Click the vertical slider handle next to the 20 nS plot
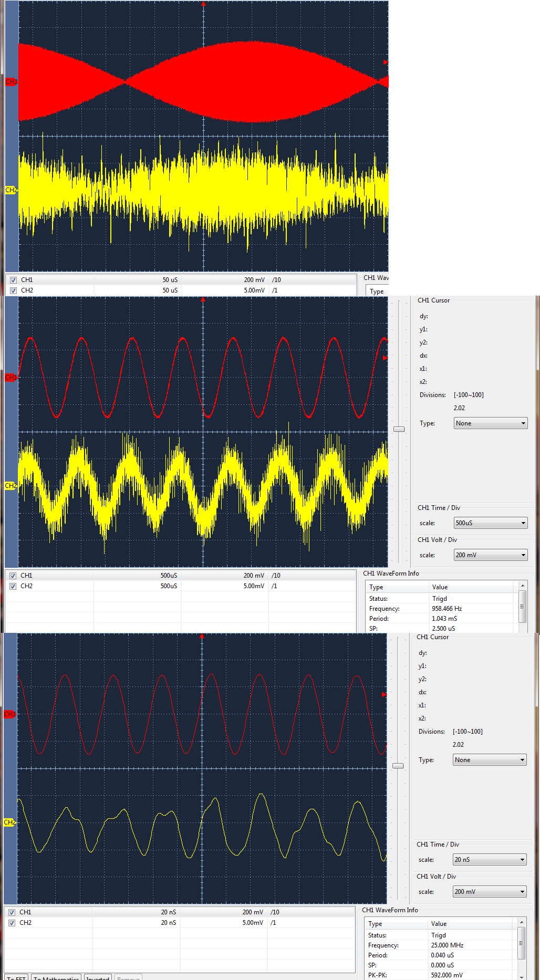The height and width of the screenshot is (980, 540). point(398,766)
